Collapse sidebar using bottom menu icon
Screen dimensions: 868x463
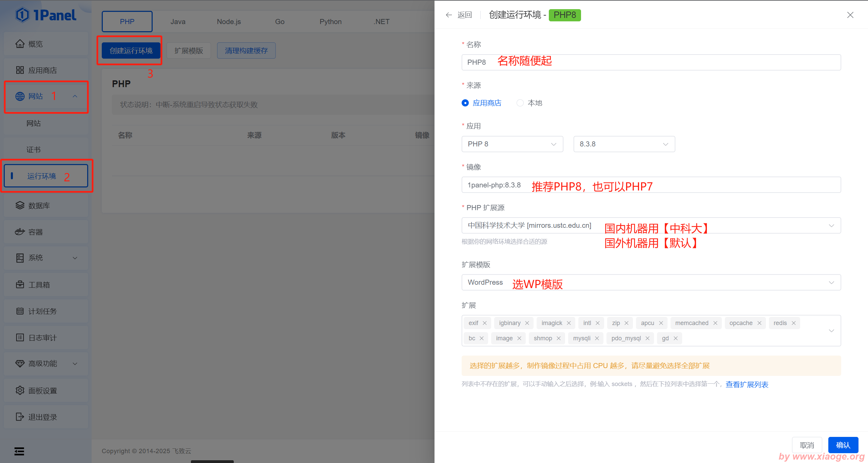pos(19,451)
